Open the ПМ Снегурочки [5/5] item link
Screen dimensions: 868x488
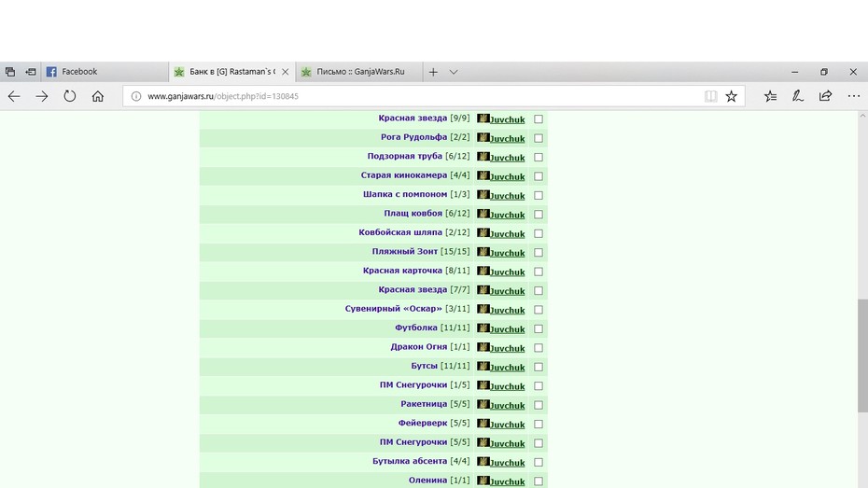point(413,442)
